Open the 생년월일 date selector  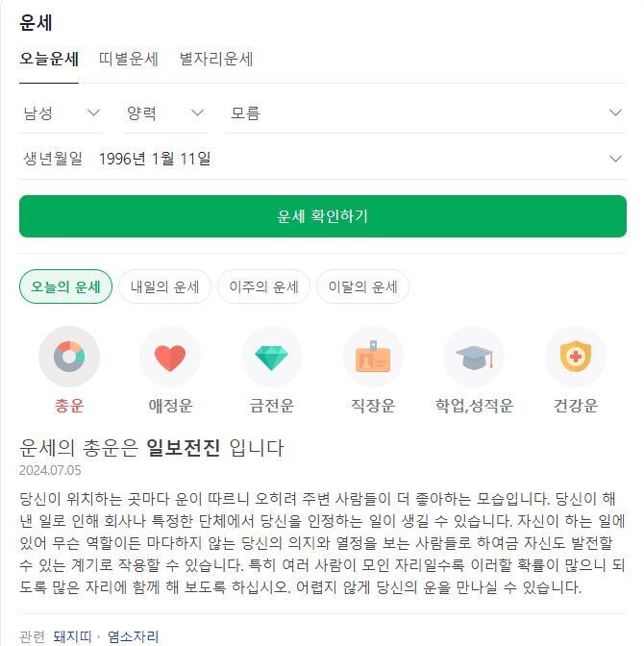[x=323, y=159]
